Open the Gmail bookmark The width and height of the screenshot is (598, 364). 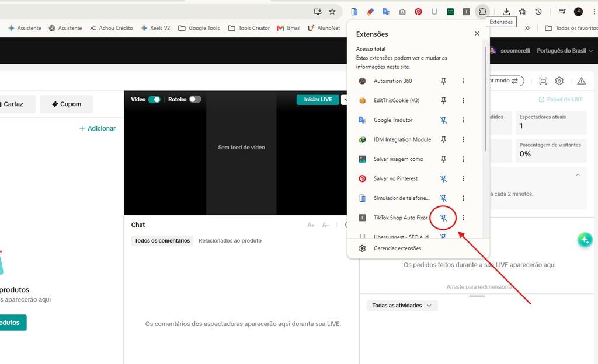288,28
